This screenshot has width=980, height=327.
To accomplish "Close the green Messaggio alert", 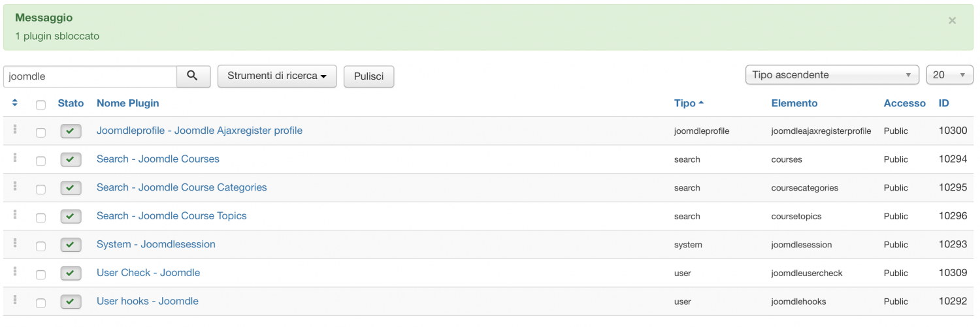I will pos(952,21).
